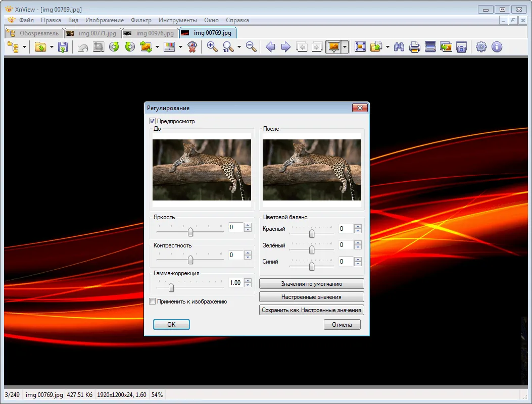The width and height of the screenshot is (532, 404).
Task: Increase Яркость value with up spinner
Action: click(248, 225)
